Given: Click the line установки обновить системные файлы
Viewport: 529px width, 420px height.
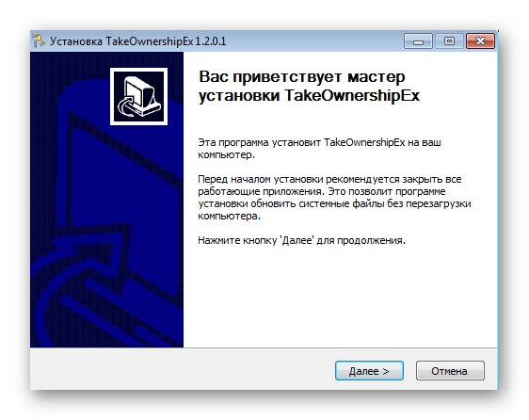Looking at the screenshot, I should 334,204.
